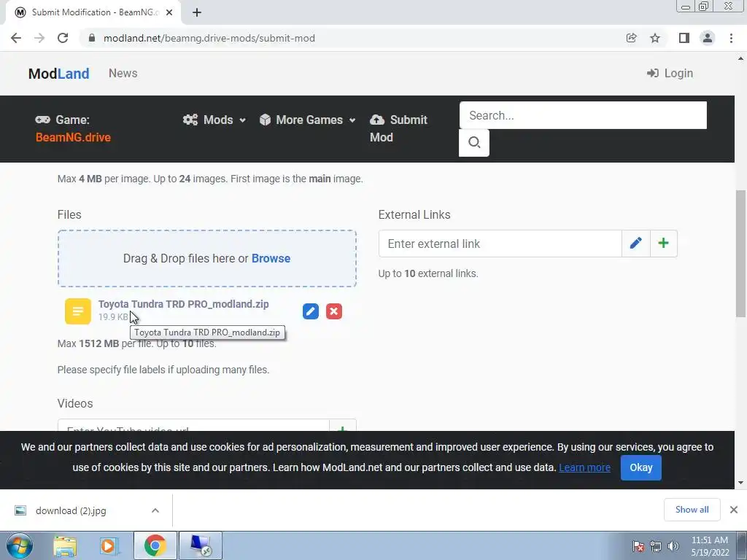Expand the Mods dropdown menu
The image size is (747, 560).
(x=214, y=120)
